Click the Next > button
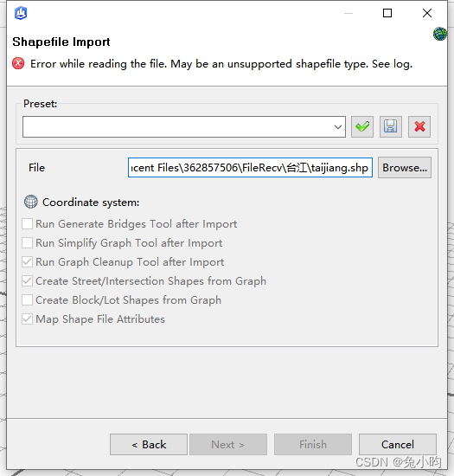Screen dimensions: 454x476 tap(228, 445)
